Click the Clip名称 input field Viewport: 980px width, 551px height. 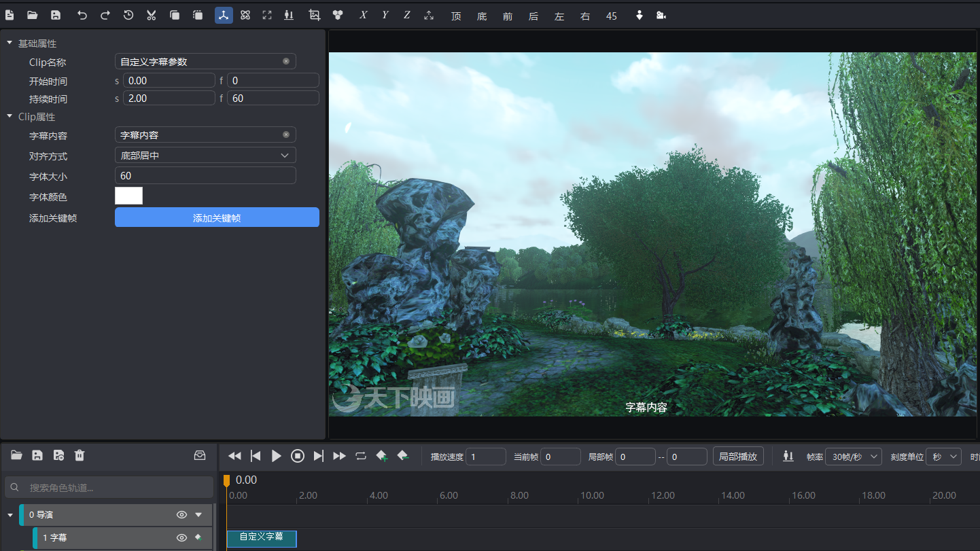tap(205, 61)
